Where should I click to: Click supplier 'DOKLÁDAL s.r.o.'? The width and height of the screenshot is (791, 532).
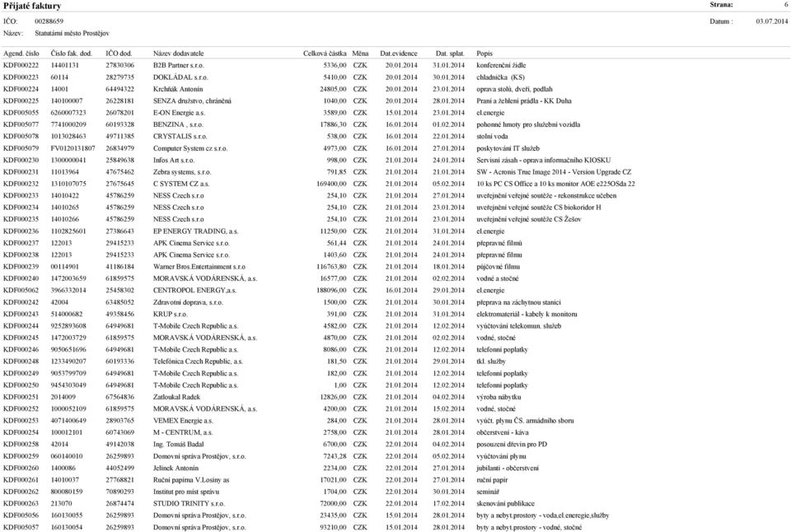pyautogui.click(x=180, y=77)
